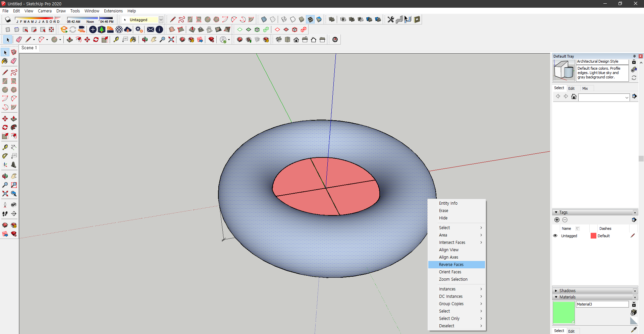This screenshot has height=334, width=644.
Task: Click the Position Camera tool in left toolbar
Action: coord(5,205)
